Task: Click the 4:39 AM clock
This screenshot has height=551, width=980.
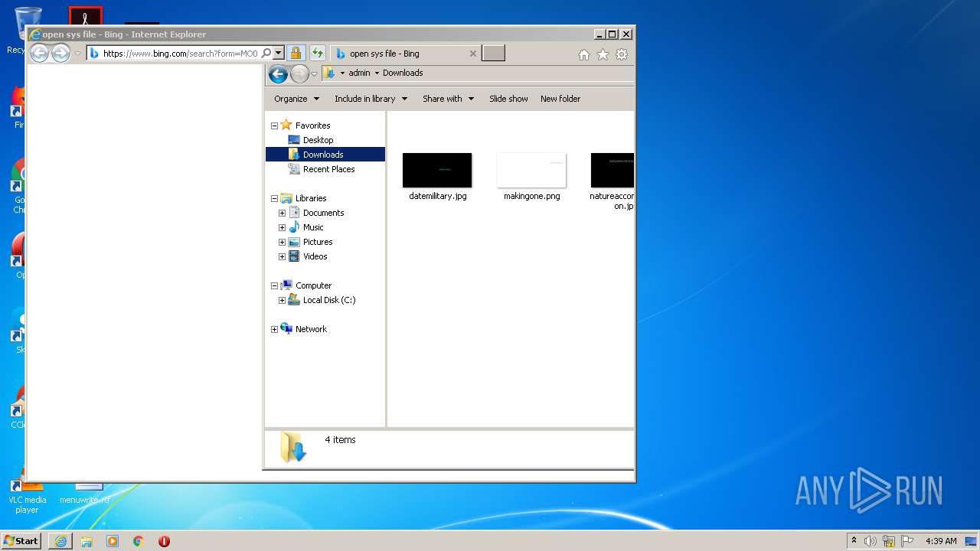Action: click(941, 541)
